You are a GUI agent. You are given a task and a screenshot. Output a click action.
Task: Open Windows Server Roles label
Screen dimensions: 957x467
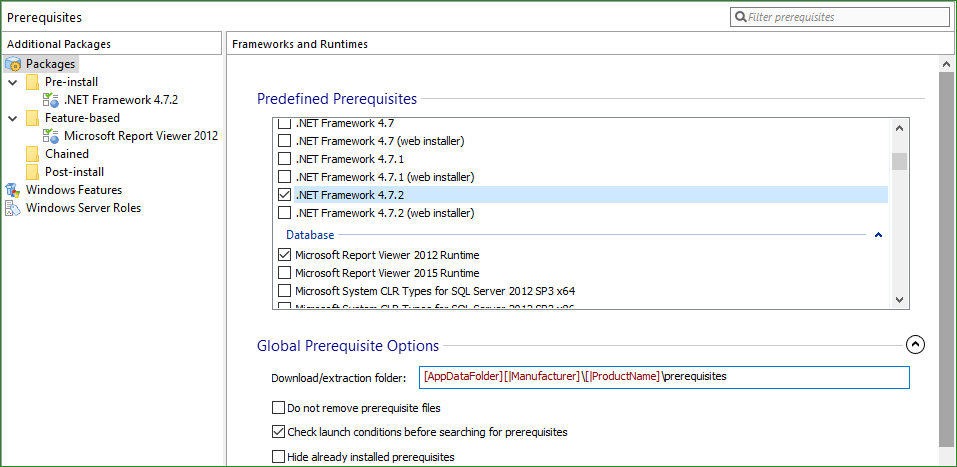[x=84, y=208]
